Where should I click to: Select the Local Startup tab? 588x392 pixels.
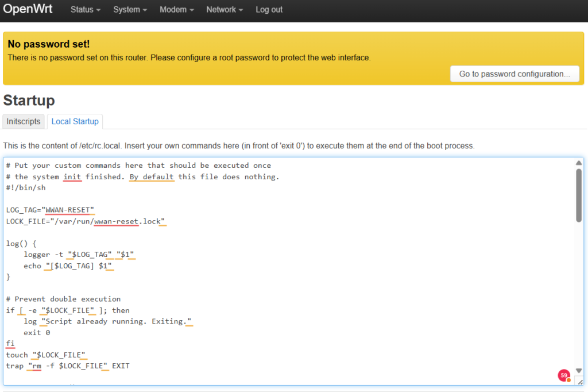click(x=75, y=121)
